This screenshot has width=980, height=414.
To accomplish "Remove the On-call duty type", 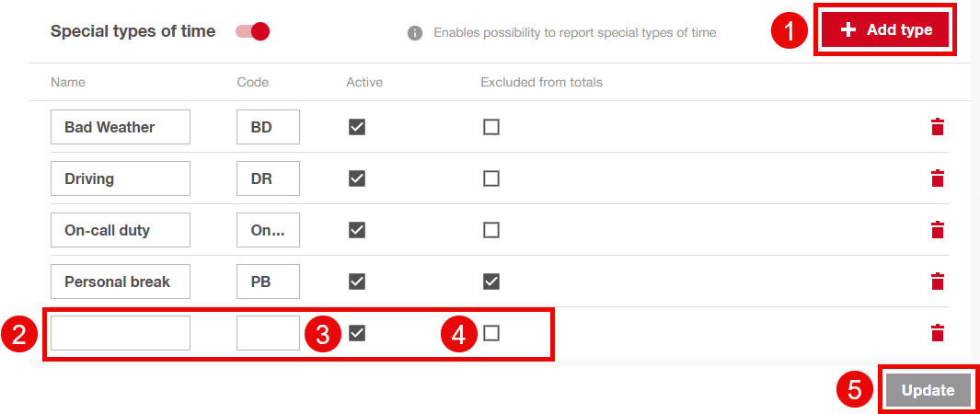I will (x=937, y=230).
